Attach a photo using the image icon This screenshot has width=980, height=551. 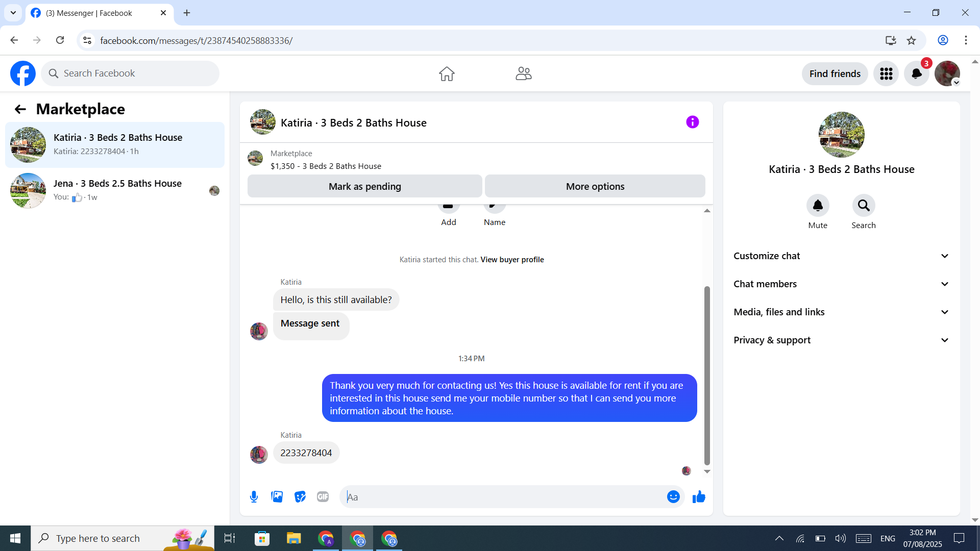(277, 496)
